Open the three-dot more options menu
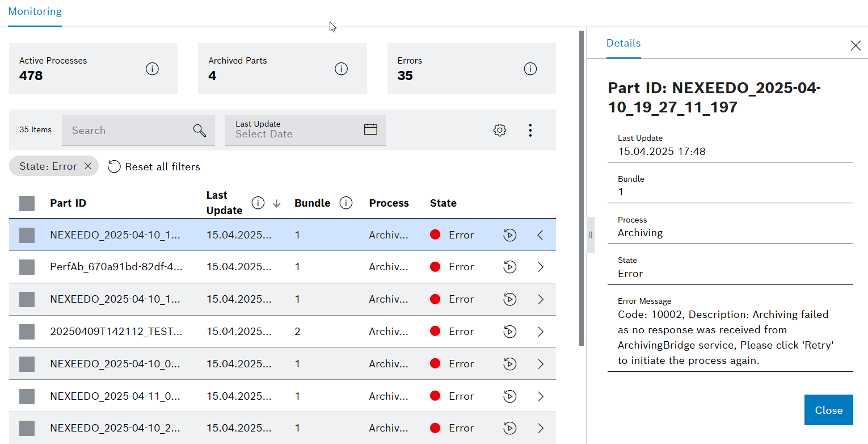Image resolution: width=868 pixels, height=444 pixels. (x=530, y=130)
